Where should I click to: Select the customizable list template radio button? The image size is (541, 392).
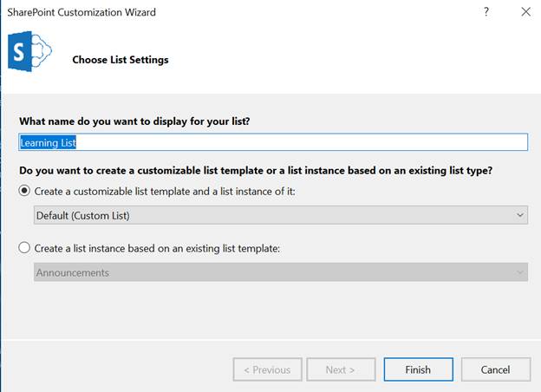25,191
